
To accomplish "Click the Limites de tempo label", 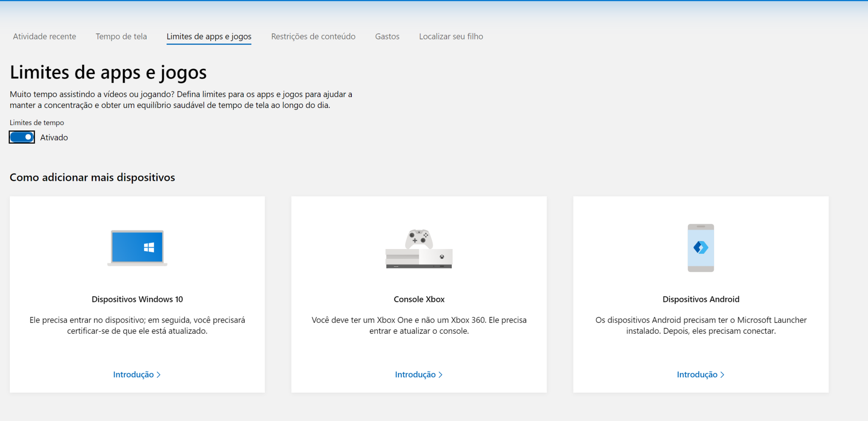I will coord(37,122).
